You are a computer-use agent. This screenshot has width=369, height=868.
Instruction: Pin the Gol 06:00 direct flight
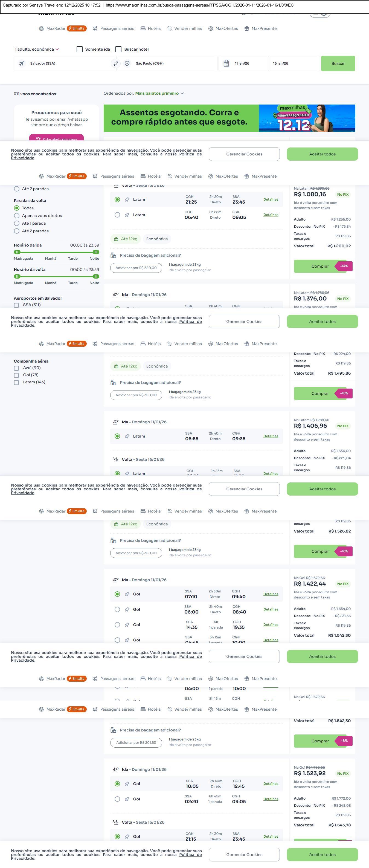(x=127, y=610)
